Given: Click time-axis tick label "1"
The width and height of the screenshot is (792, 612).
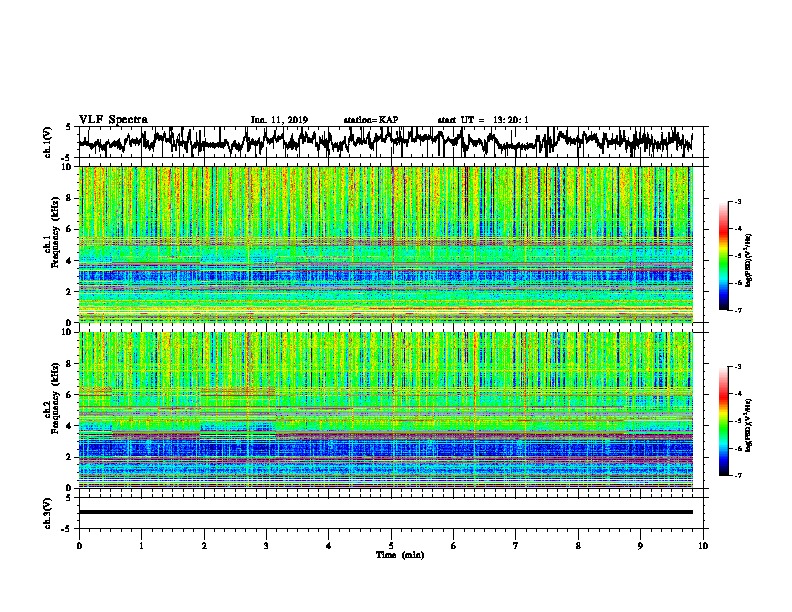Looking at the screenshot, I should point(141,546).
